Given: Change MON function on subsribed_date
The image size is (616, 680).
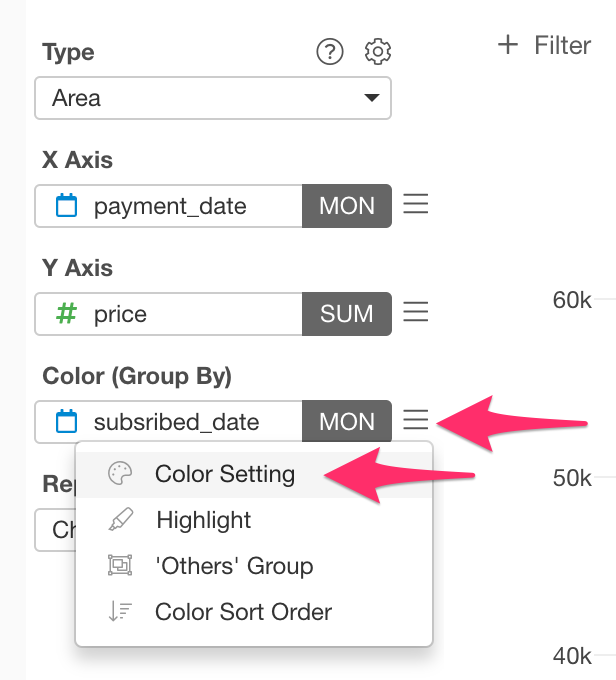Looking at the screenshot, I should click(x=347, y=421).
